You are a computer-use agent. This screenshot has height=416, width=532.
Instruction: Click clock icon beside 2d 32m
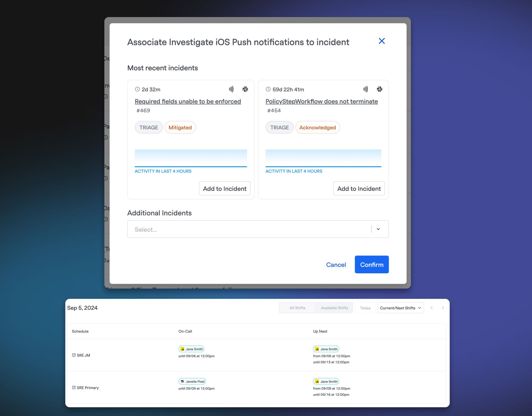137,89
